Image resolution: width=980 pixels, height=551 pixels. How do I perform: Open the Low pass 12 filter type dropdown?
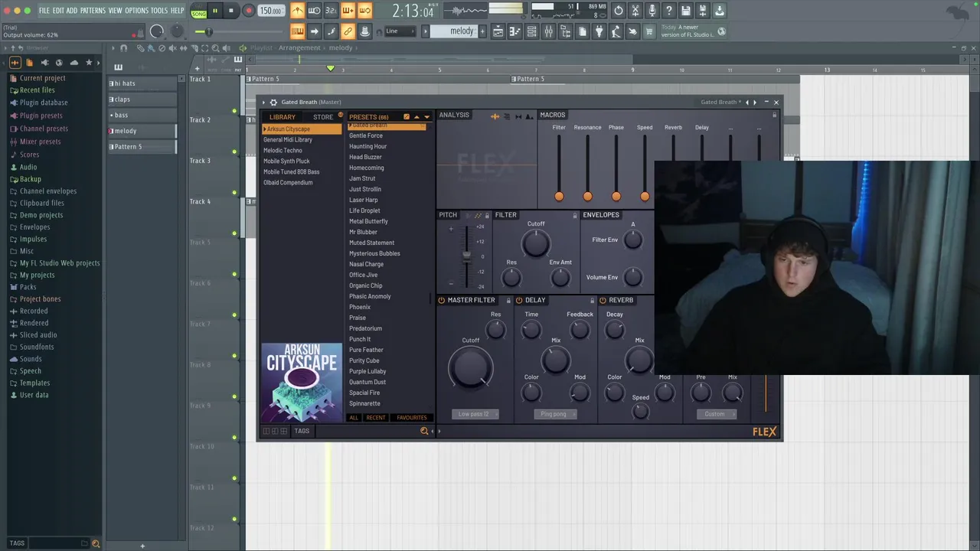(x=475, y=414)
